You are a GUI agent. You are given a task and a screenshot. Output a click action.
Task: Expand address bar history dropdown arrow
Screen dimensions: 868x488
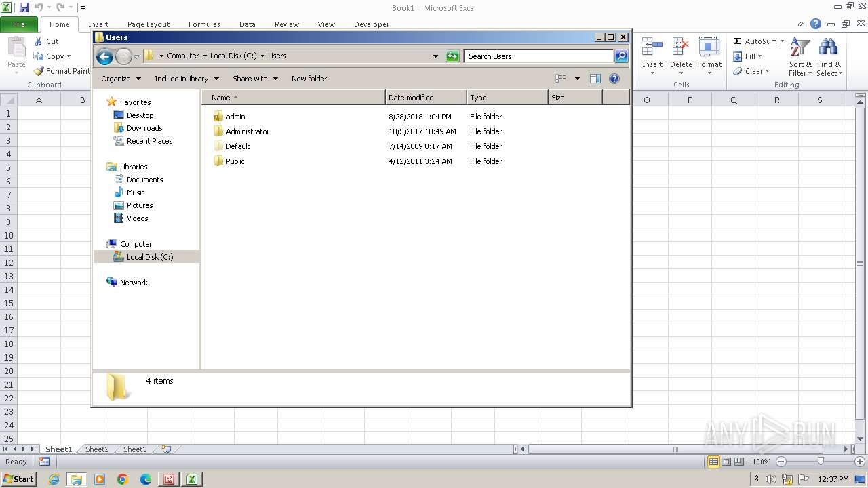(435, 56)
